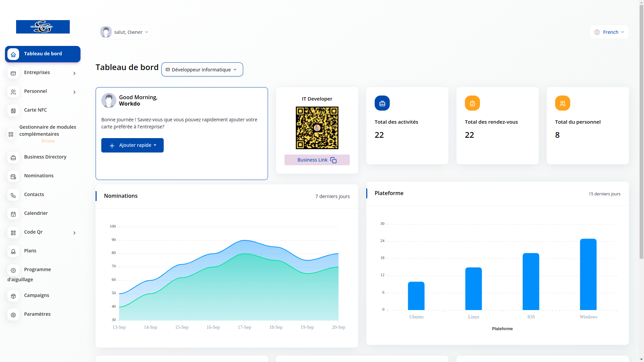Click the Total du personnel users icon
The height and width of the screenshot is (362, 644).
562,103
